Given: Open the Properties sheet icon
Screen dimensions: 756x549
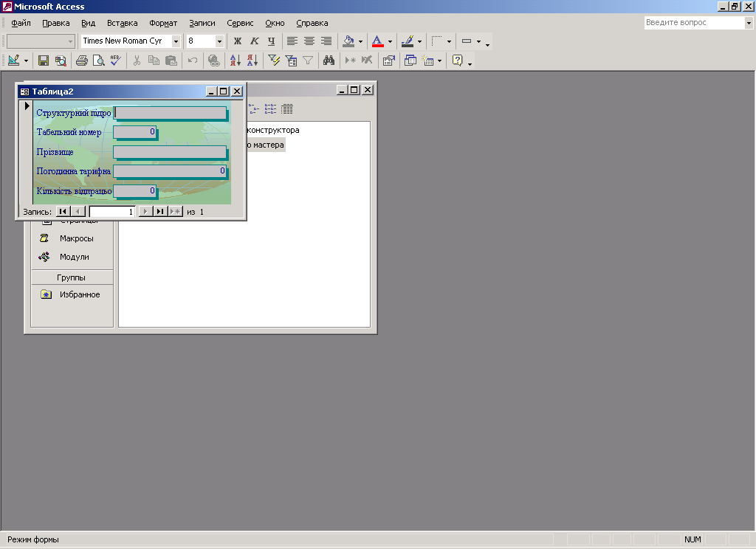Looking at the screenshot, I should 388,61.
